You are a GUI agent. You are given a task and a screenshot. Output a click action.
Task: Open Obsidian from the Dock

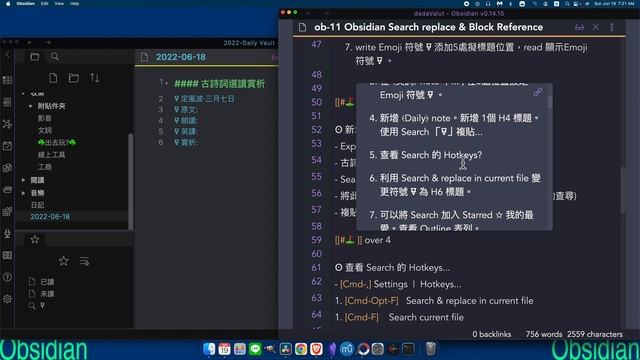(332, 349)
